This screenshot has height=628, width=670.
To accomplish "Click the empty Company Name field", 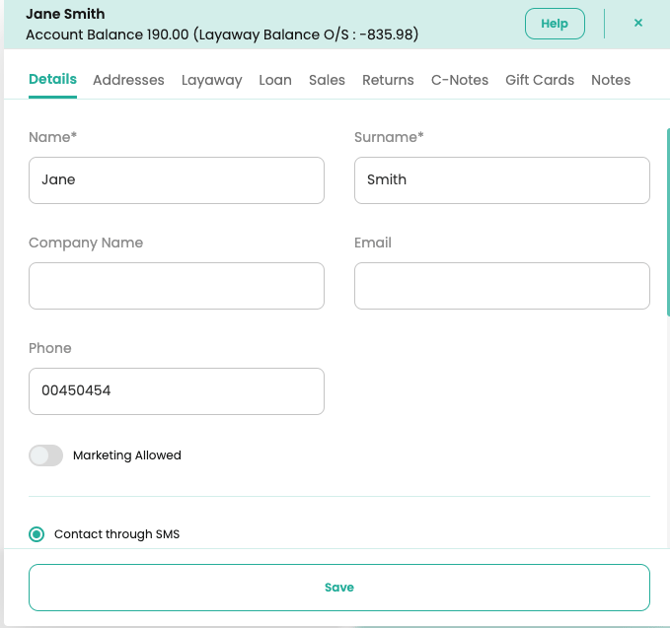I will click(x=176, y=286).
